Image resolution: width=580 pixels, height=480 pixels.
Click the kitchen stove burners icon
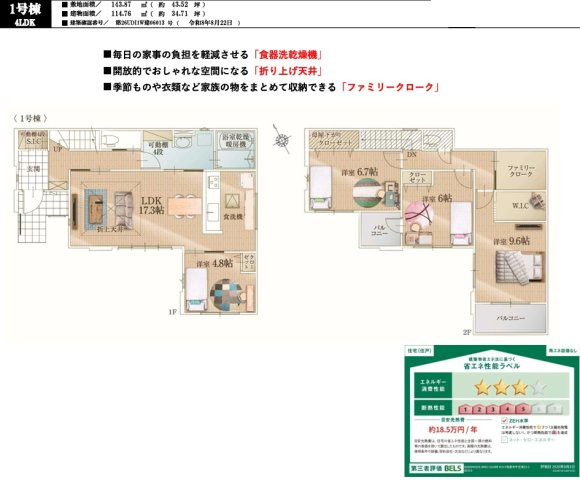(213, 182)
